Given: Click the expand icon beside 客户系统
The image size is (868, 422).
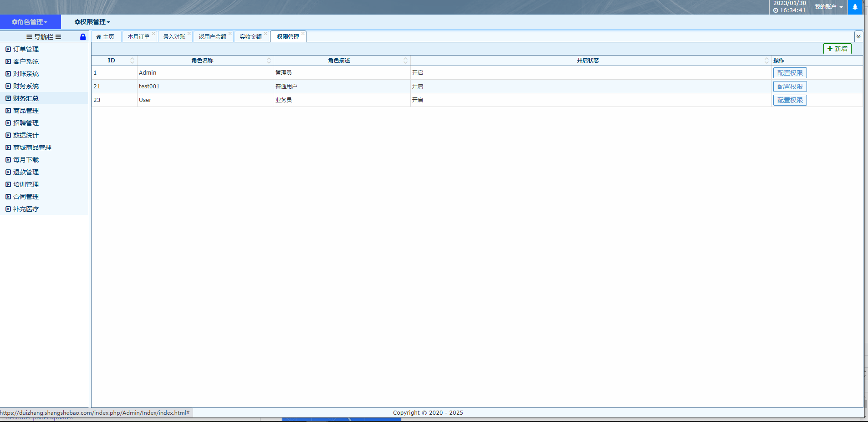Looking at the screenshot, I should [x=8, y=61].
